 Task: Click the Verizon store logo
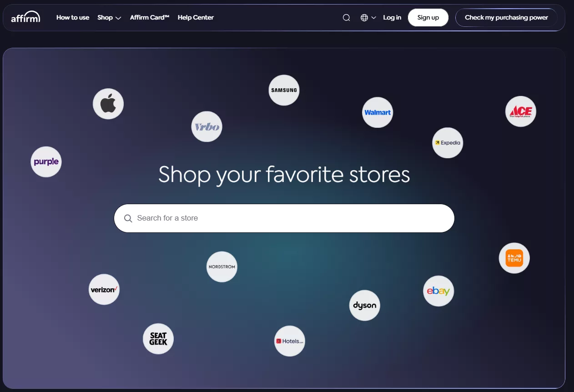point(104,289)
